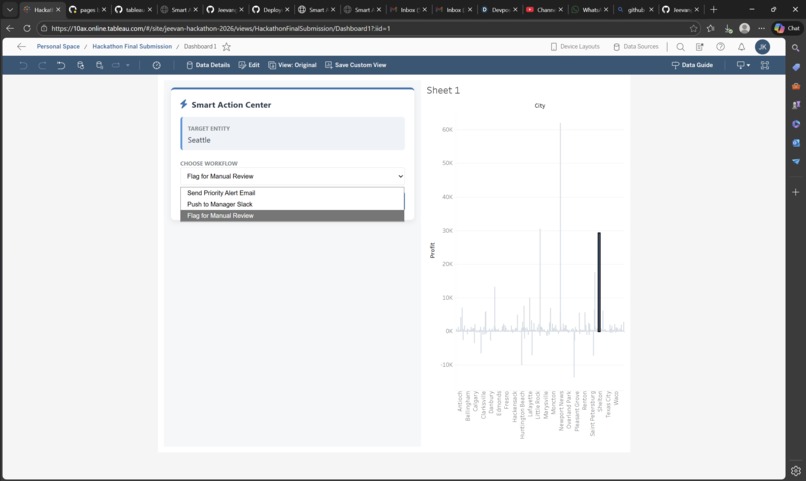Open the sidebar settings gear icon
This screenshot has width=806, height=481.
click(796, 471)
